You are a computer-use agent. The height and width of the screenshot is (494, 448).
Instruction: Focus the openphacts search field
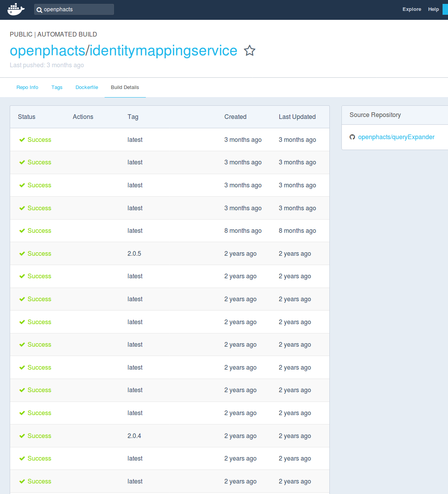click(74, 9)
